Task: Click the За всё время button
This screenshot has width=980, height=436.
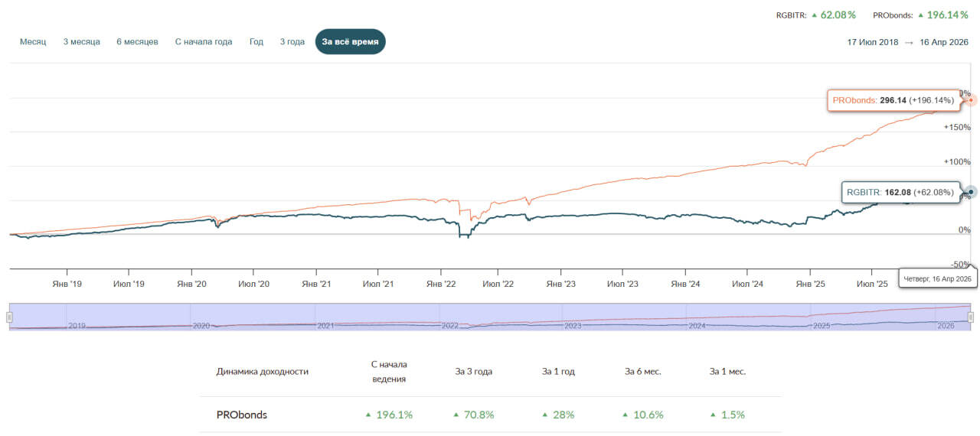Action: click(351, 42)
